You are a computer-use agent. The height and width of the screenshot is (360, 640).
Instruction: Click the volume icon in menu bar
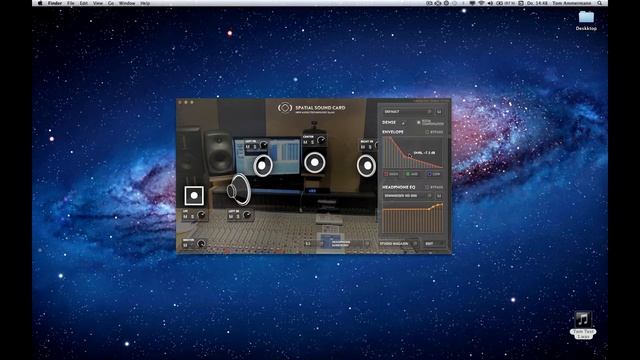490,3
